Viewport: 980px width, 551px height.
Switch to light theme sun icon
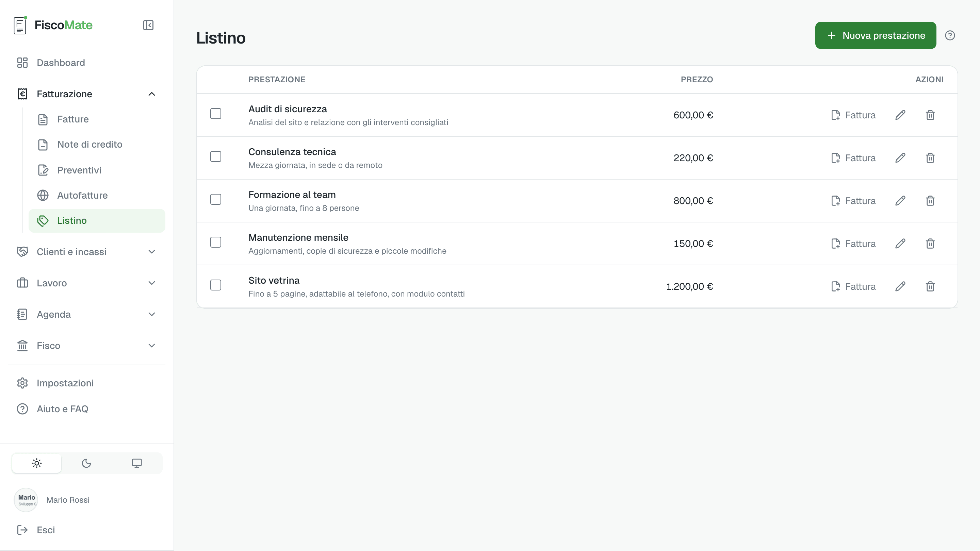coord(36,463)
